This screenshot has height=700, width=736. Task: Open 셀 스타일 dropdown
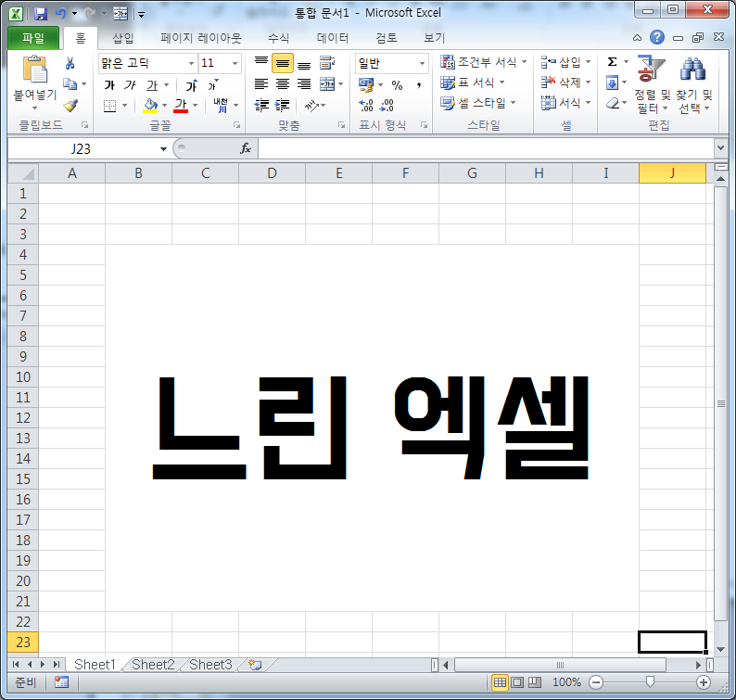pyautogui.click(x=478, y=103)
